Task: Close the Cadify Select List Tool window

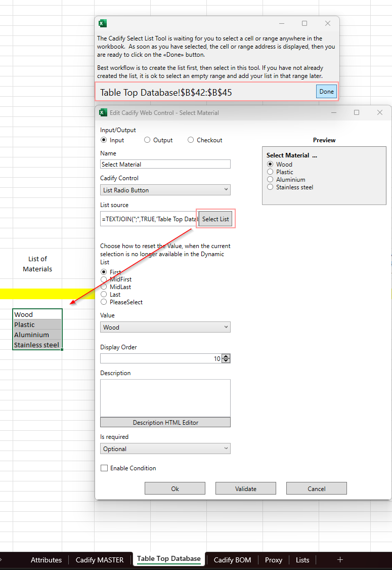Action: pos(328,23)
